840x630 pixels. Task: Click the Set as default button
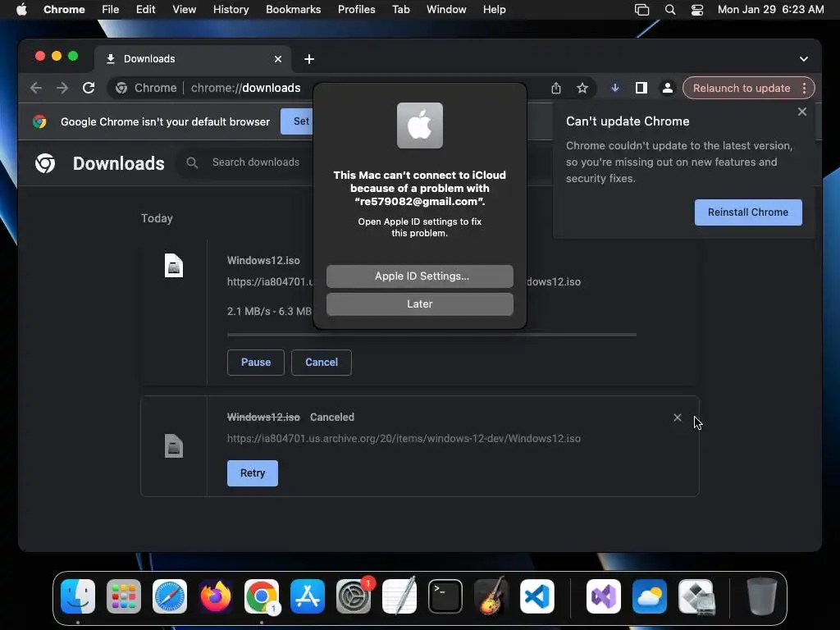coord(297,121)
